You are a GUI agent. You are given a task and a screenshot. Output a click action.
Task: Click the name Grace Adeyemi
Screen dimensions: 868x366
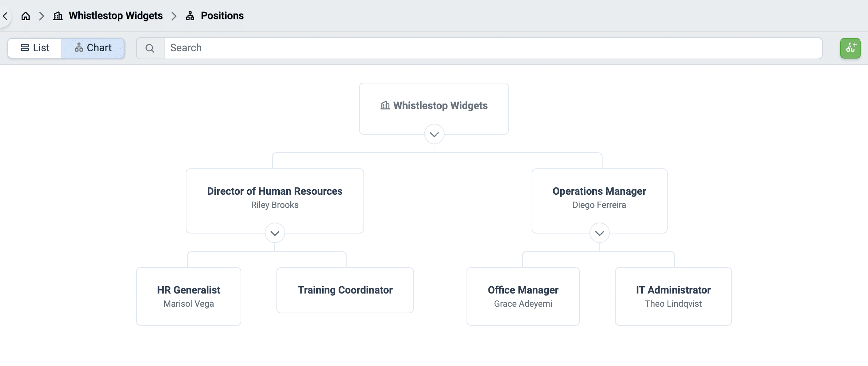(523, 304)
